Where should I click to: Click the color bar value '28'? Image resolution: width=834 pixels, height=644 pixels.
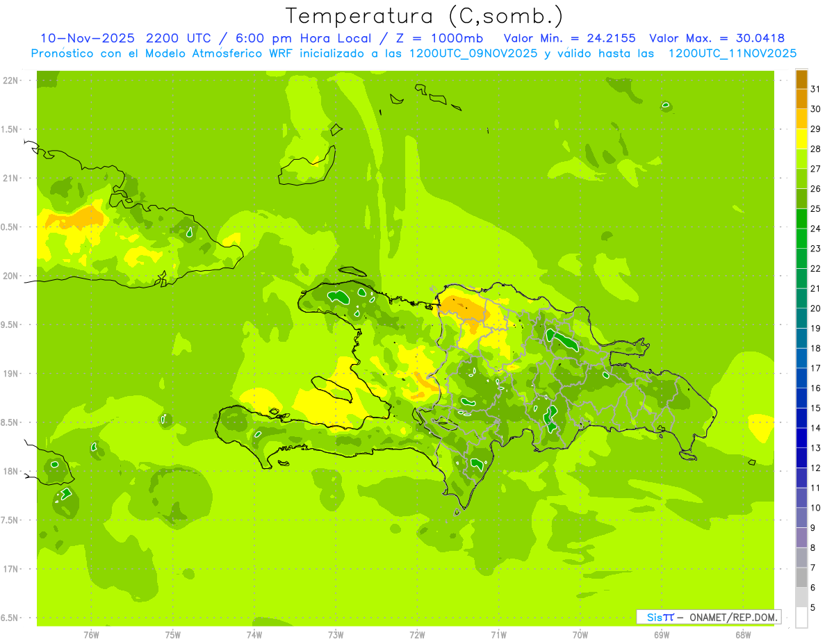coord(815,149)
